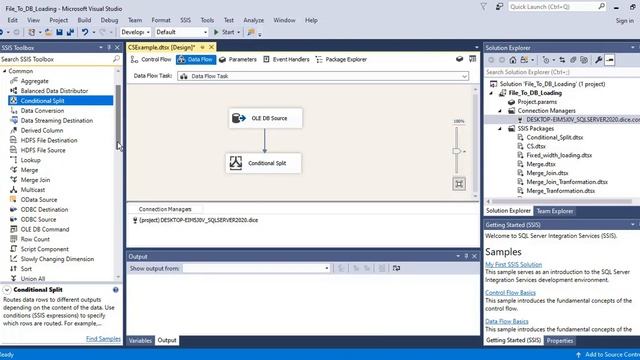Select OData Source toolbox item
The image size is (640, 360).
pos(39,200)
